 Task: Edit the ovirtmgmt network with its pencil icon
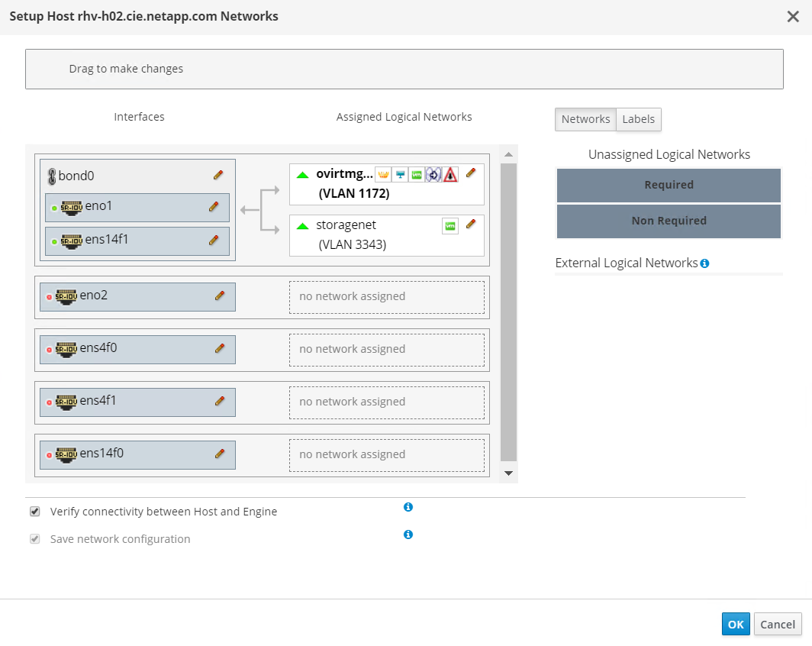coord(471,173)
